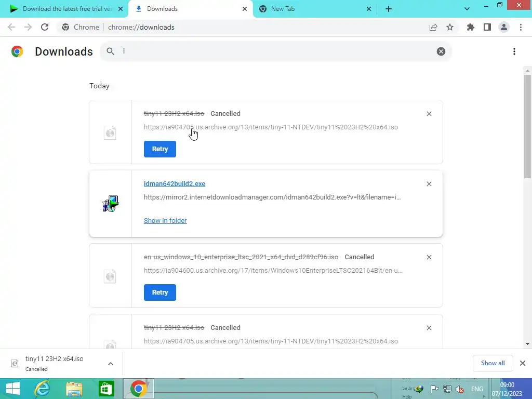Screen dimensions: 532x399
Task: Launch Internet Explorer from the taskbar
Action: pyautogui.click(x=43, y=389)
